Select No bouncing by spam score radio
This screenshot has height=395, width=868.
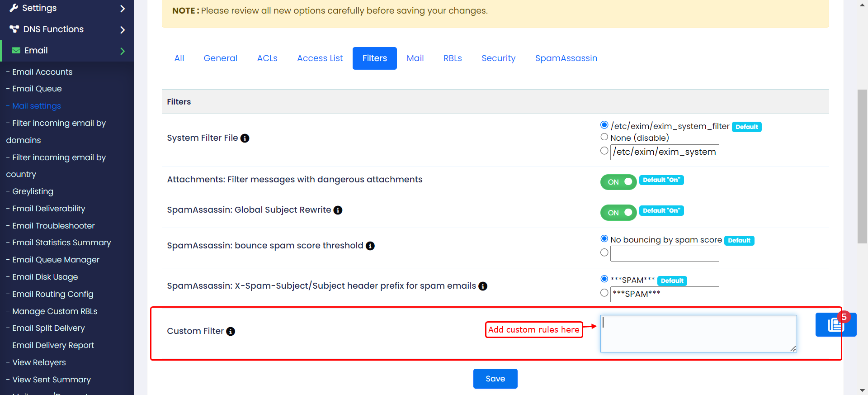[604, 238]
